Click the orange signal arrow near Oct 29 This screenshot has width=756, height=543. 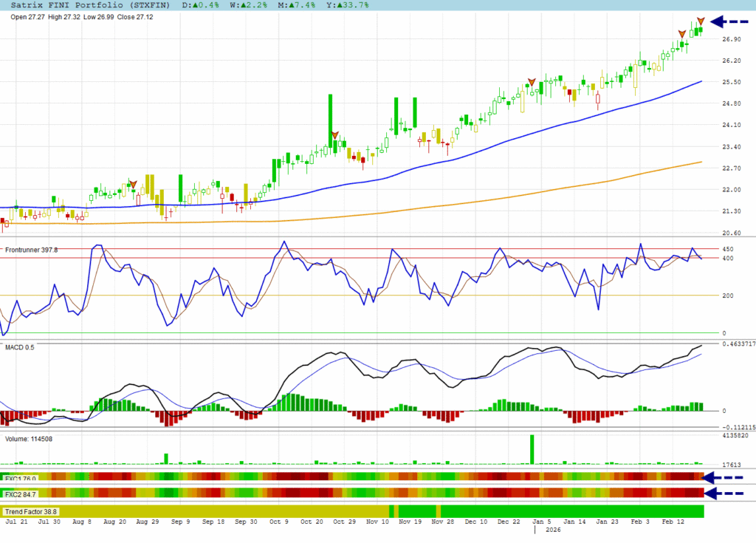pyautogui.click(x=334, y=135)
